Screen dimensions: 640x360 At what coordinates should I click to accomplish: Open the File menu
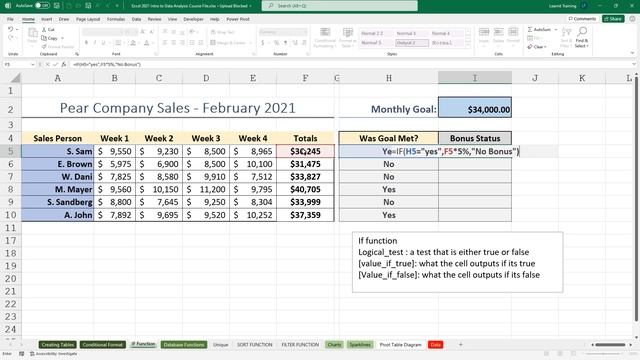[x=10, y=19]
